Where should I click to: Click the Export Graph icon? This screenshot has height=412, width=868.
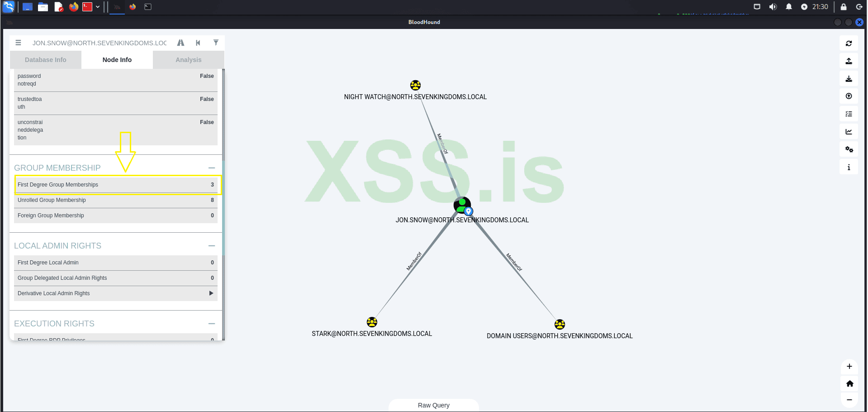tap(849, 61)
